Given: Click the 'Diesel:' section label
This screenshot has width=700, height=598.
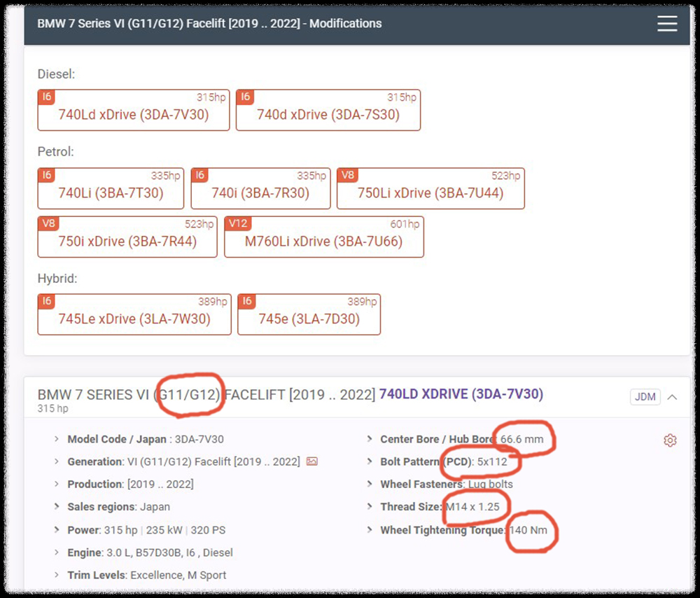Looking at the screenshot, I should [56, 74].
